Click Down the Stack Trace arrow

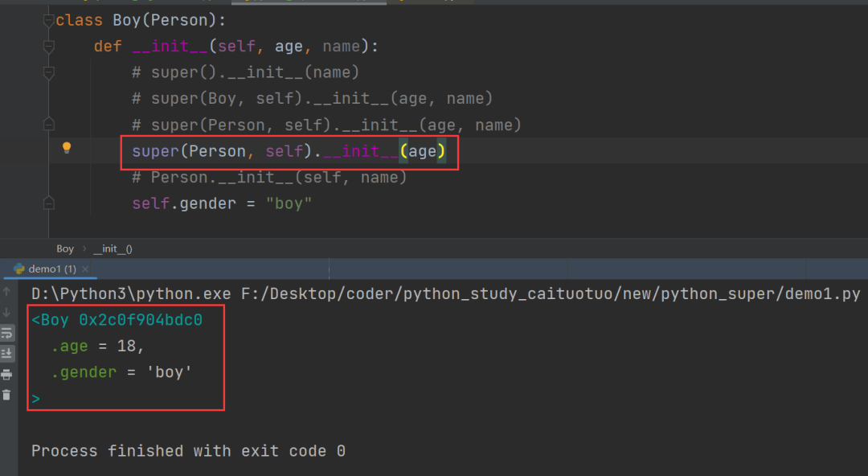tap(6, 313)
